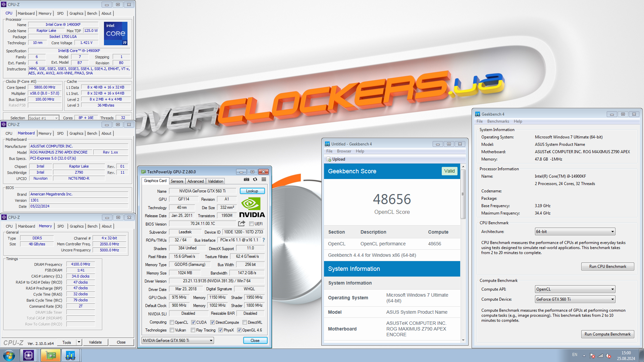This screenshot has height=362, width=644.
Task: Click the GPU-Z title bar app icon
Action: coord(144,172)
